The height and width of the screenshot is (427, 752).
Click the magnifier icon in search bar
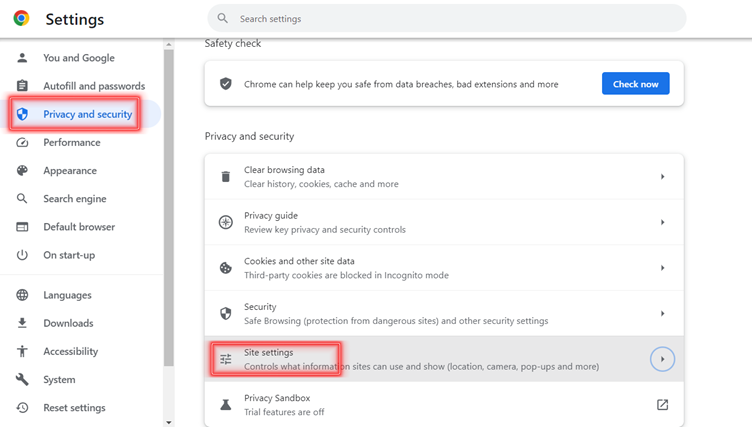pos(223,18)
